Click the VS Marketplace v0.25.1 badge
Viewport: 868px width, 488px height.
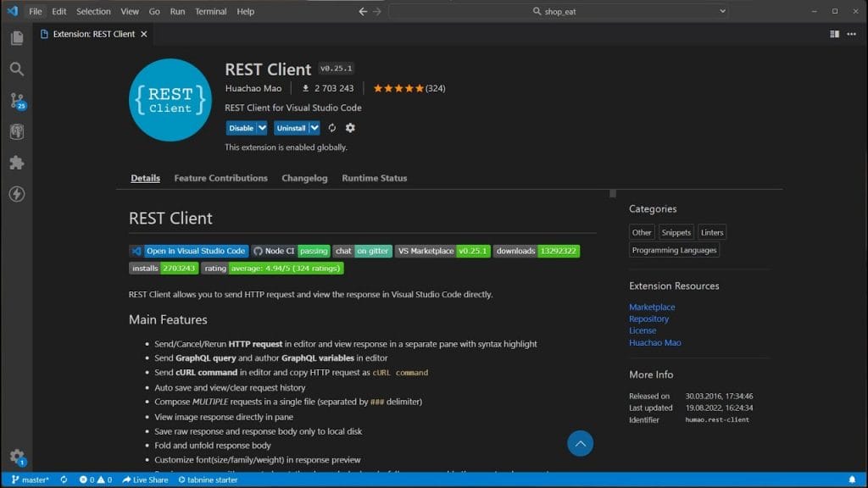click(x=442, y=251)
